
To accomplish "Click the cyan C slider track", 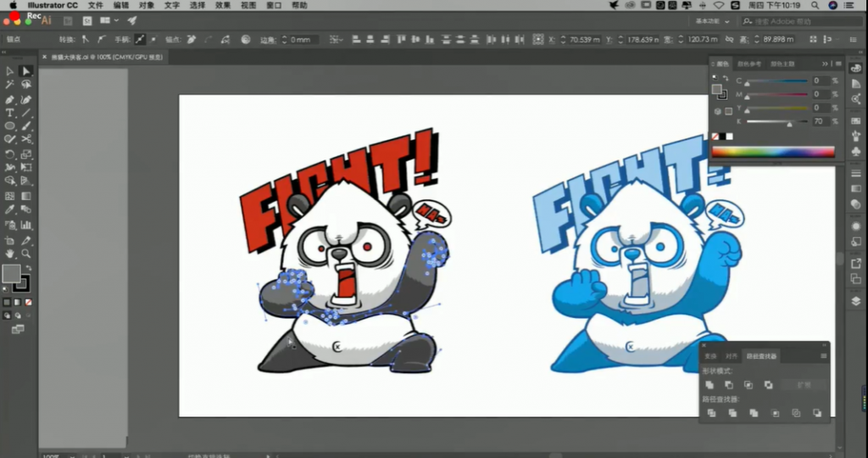I will point(776,81).
